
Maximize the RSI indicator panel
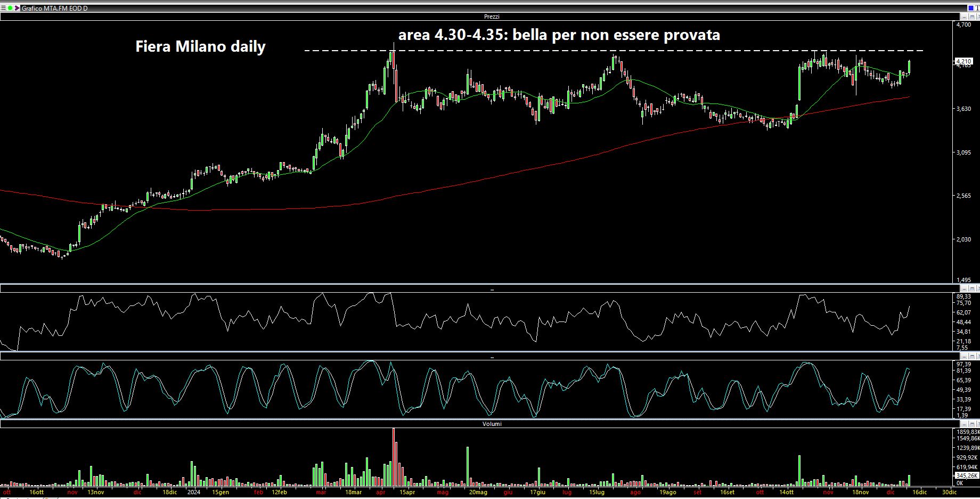click(x=972, y=288)
